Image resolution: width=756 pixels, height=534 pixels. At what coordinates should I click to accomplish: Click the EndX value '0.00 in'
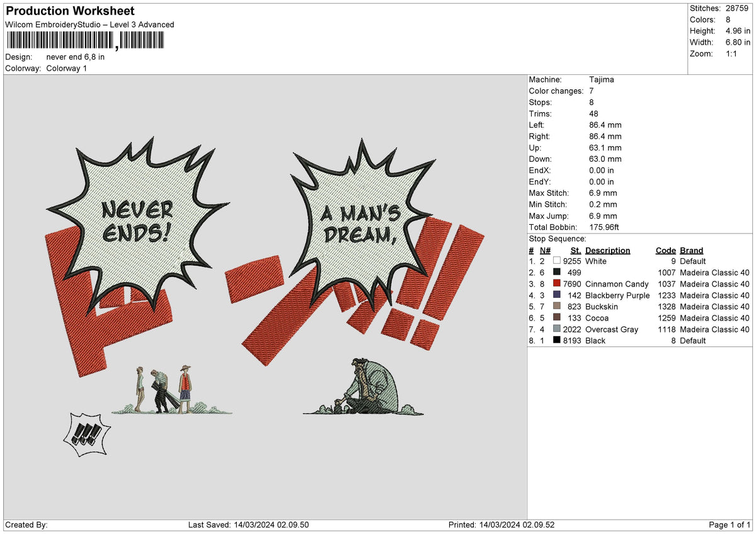point(602,170)
